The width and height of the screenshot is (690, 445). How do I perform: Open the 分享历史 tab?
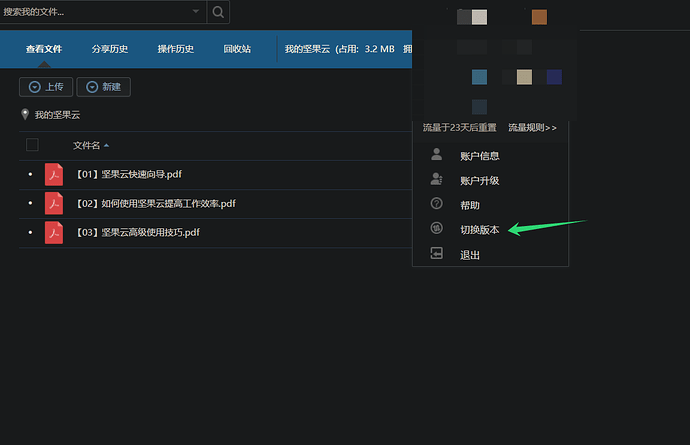tap(110, 49)
